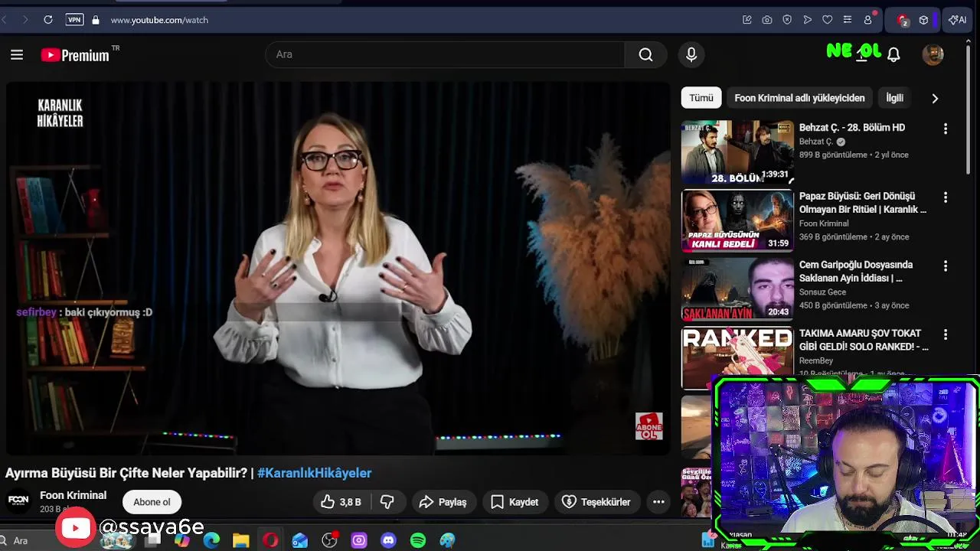Open the ad blocker shield icon

click(787, 20)
